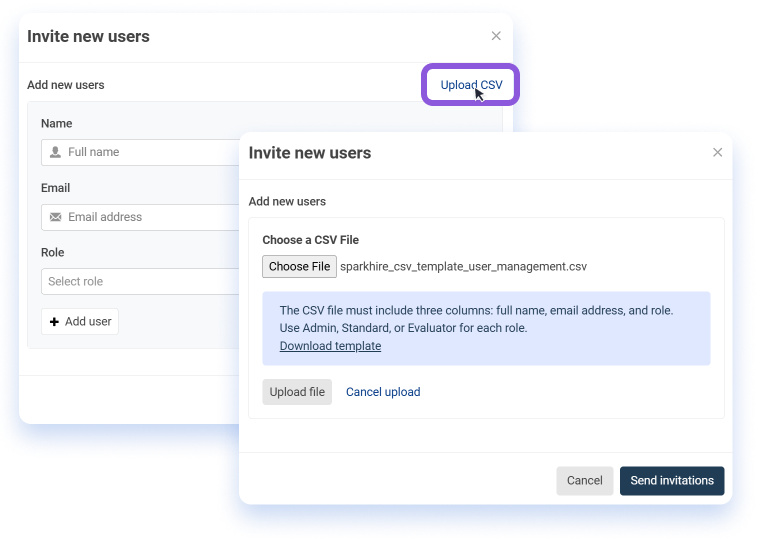The image size is (757, 539).
Task: Open the Select role dropdown
Action: click(x=140, y=282)
